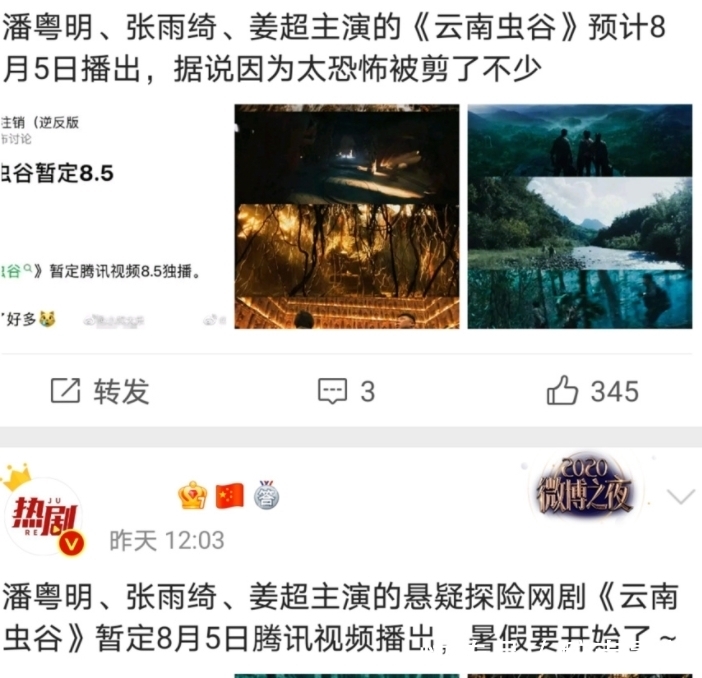702x678 pixels.
Task: Click the China flag badge icon
Action: click(230, 496)
